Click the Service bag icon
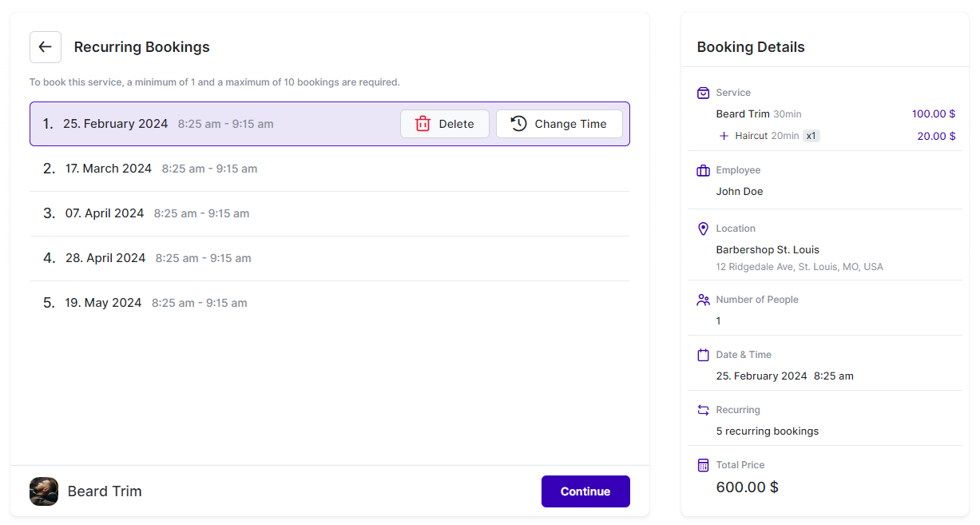The height and width of the screenshot is (525, 980). [703, 93]
